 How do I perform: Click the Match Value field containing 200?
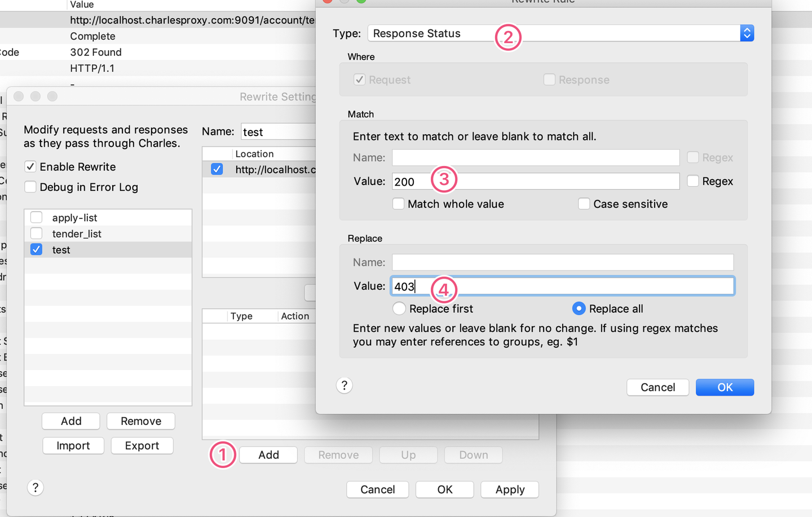coord(536,181)
